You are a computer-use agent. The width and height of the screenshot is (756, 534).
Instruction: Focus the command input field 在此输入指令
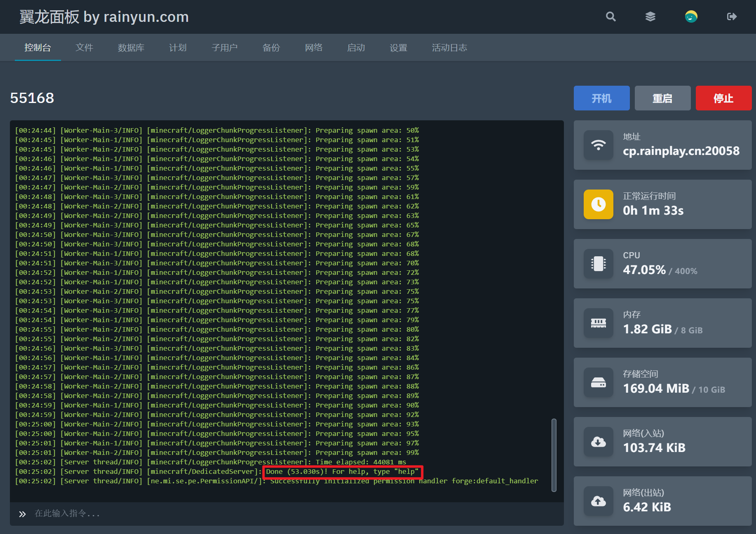coord(287,513)
